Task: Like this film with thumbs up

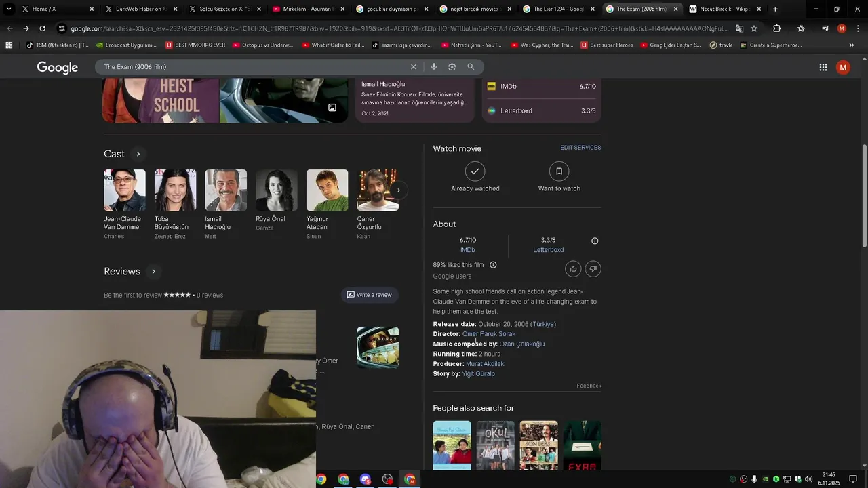Action: tap(573, 269)
